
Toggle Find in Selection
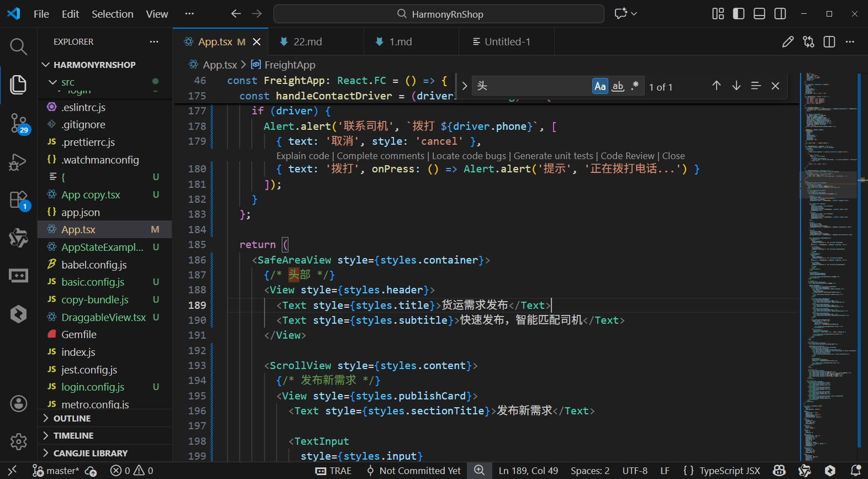click(x=756, y=86)
